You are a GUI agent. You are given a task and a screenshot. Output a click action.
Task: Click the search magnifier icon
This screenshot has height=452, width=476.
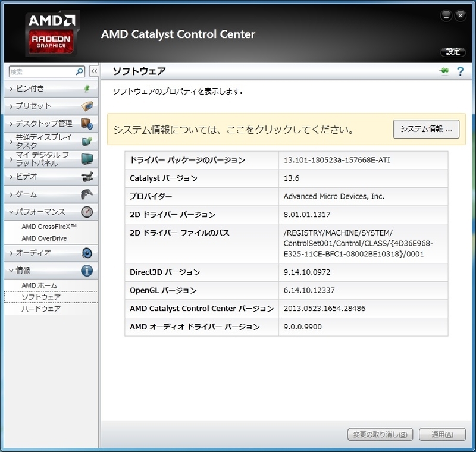coord(79,71)
